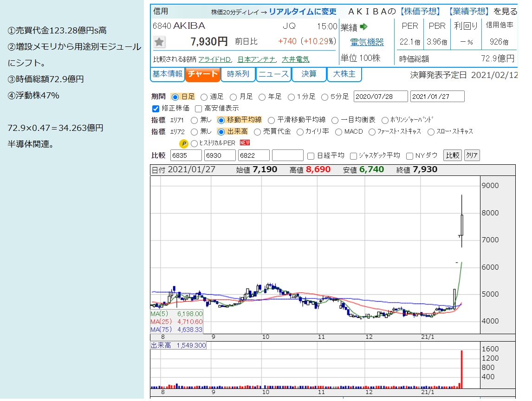Open the 大井電気 comparison link
This screenshot has height=401, width=532.
click(296, 59)
